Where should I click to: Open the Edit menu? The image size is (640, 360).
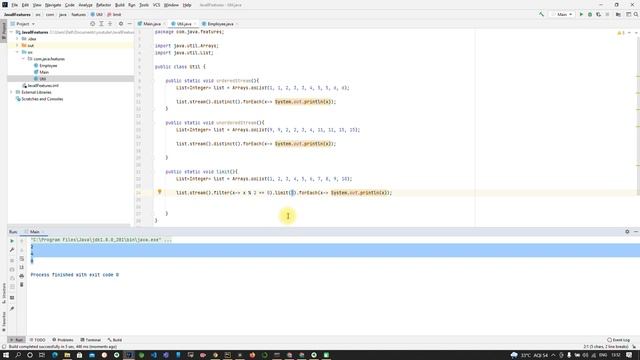[x=25, y=5]
